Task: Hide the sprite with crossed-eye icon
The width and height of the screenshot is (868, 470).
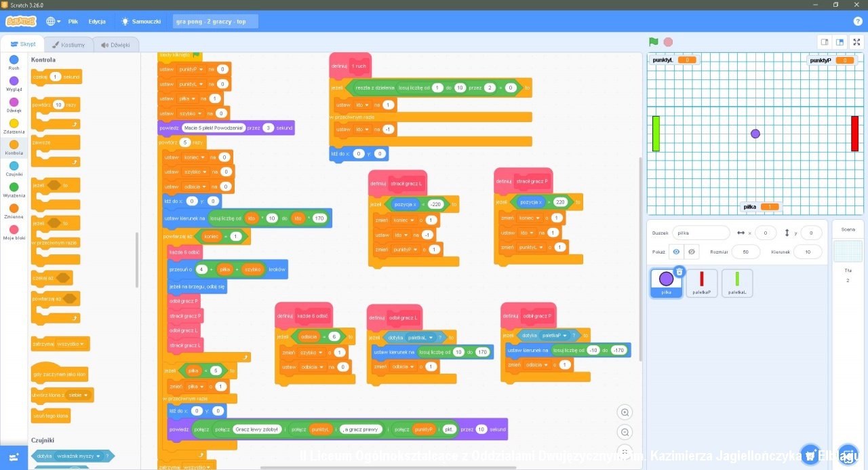Action: (x=691, y=252)
